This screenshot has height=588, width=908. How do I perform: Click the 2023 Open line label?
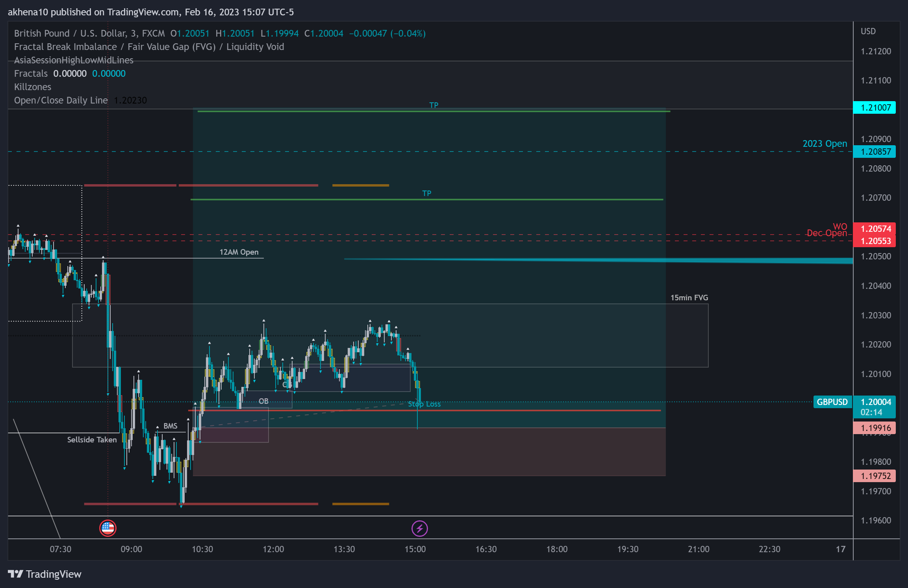point(825,144)
